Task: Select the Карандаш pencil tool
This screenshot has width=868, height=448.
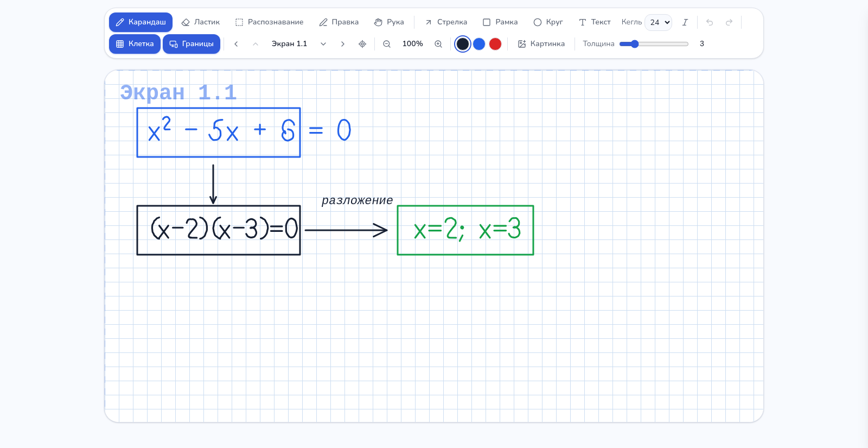Action: coord(141,22)
